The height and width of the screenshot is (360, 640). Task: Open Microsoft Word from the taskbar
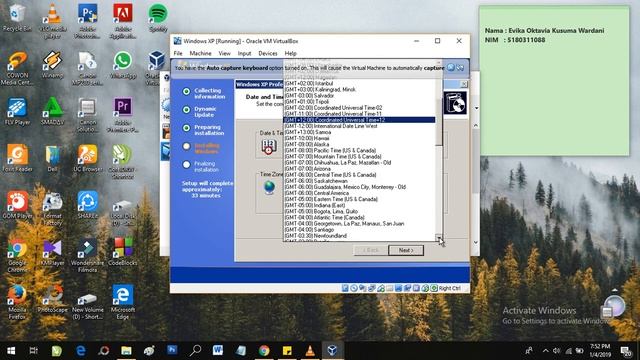coord(218,351)
